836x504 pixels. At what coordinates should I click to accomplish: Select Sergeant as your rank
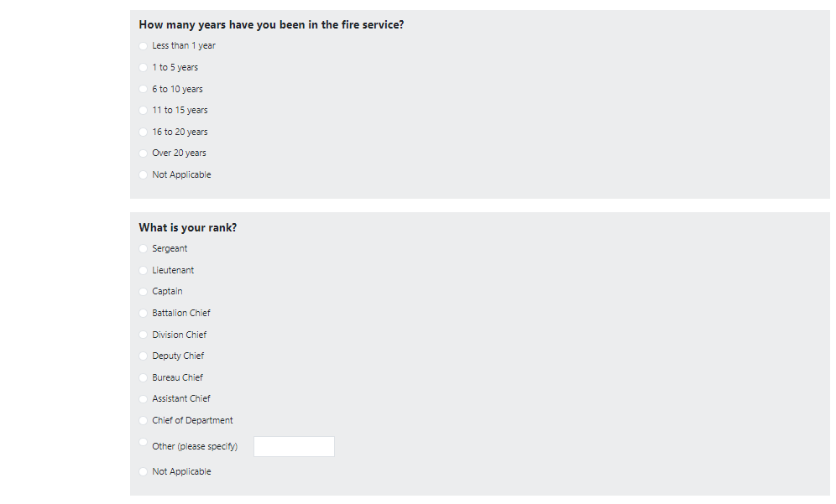(x=144, y=248)
